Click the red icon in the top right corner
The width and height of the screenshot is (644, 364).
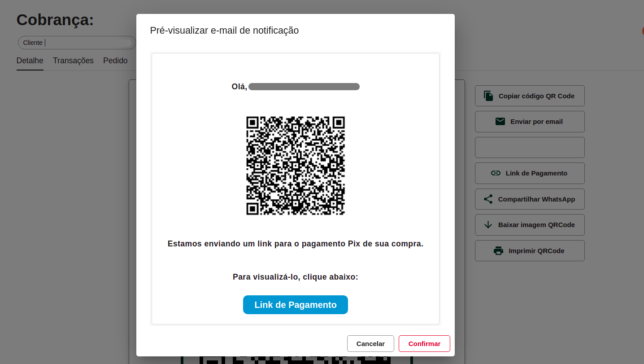tap(643, 31)
